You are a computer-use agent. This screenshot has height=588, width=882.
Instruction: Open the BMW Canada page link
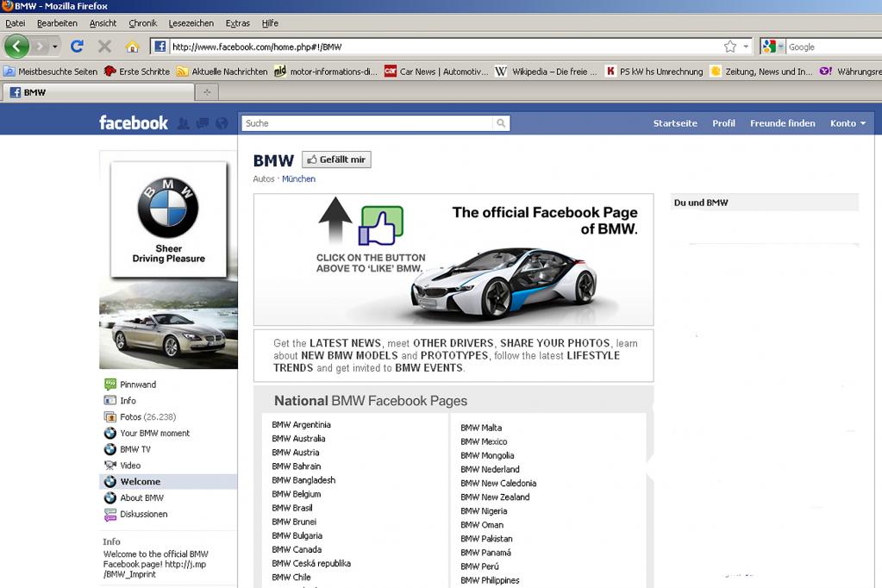tap(297, 550)
